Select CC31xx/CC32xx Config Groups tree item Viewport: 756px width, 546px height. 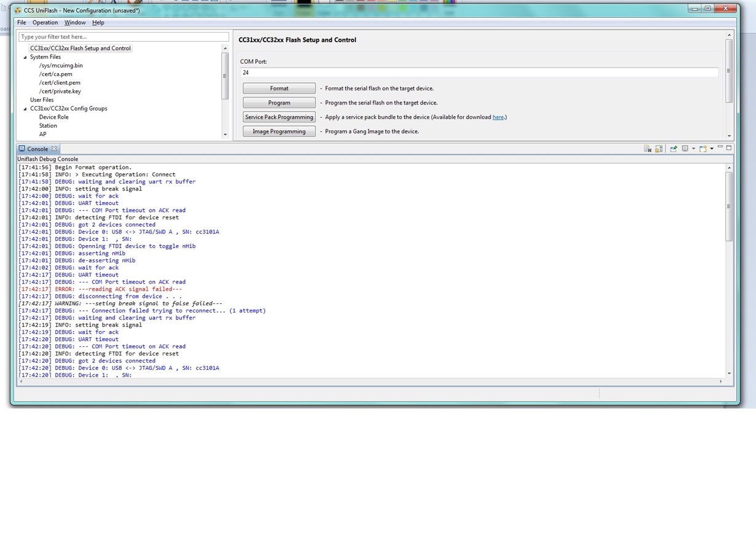tap(68, 108)
